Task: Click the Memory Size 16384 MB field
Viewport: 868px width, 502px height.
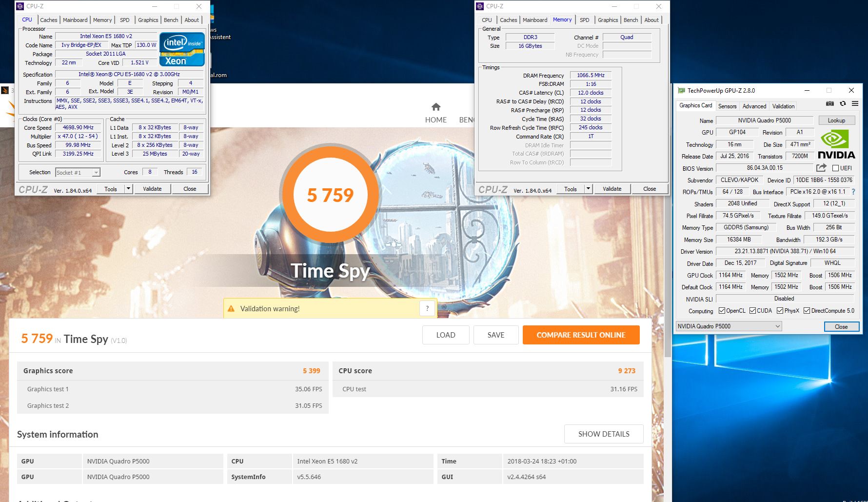Action: 739,240
